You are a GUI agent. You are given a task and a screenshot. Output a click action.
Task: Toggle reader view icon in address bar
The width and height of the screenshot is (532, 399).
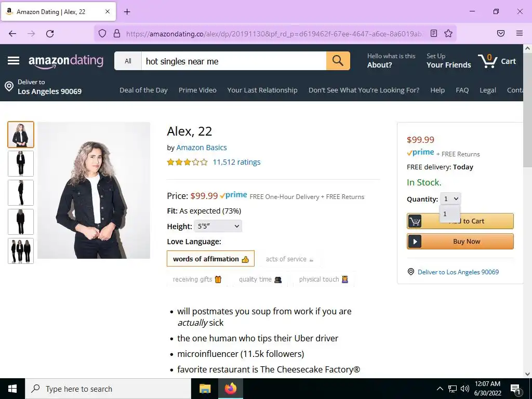pyautogui.click(x=434, y=33)
